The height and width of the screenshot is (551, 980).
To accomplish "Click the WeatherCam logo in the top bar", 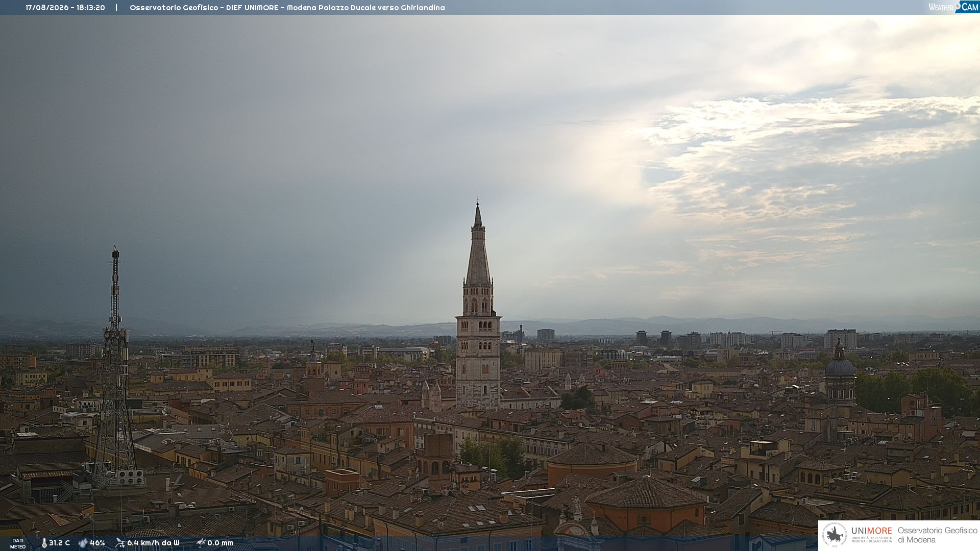I will [953, 7].
